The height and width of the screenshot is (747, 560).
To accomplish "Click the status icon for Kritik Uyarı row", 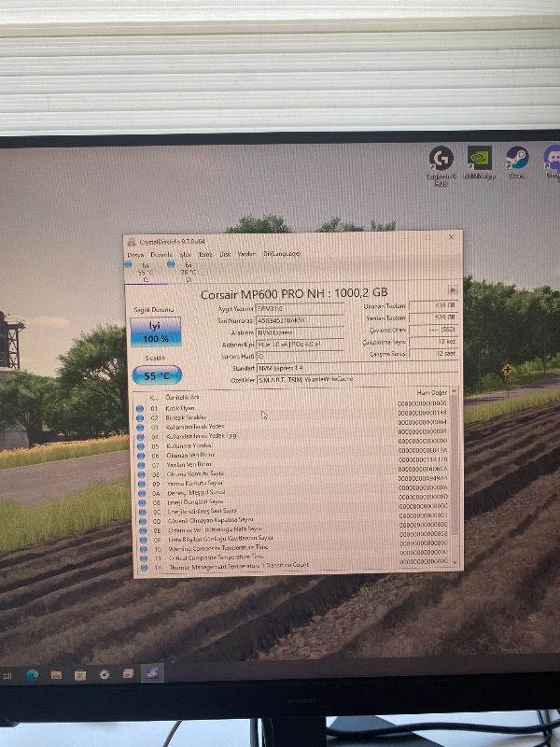I will point(140,409).
